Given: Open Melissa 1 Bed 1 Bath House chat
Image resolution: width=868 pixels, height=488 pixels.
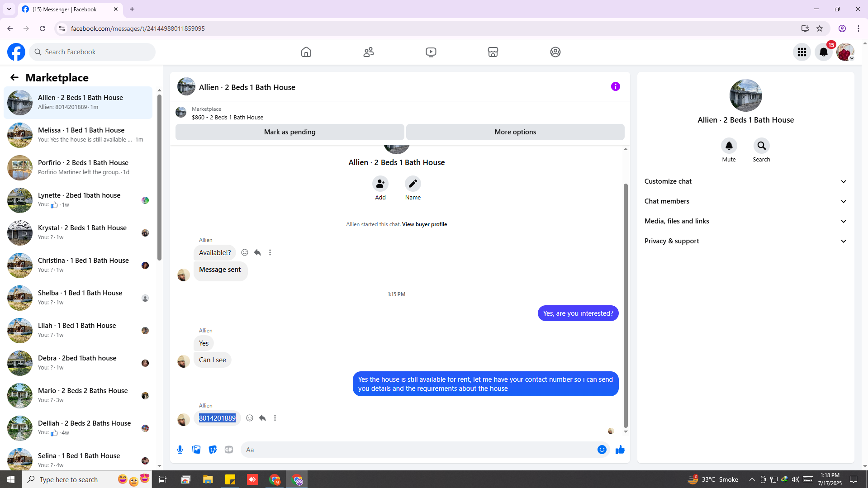Looking at the screenshot, I should click(78, 135).
